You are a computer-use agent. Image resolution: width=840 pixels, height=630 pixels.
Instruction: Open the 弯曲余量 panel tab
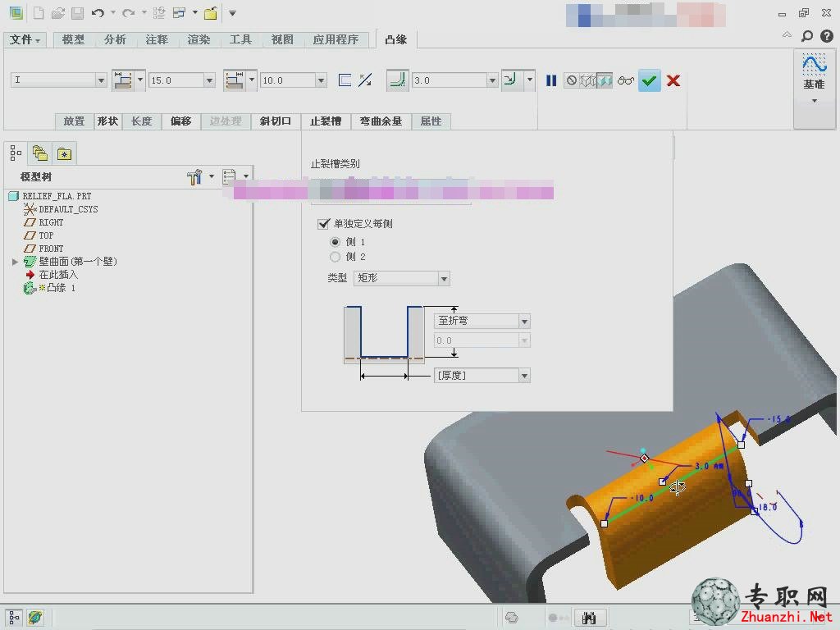(x=381, y=121)
